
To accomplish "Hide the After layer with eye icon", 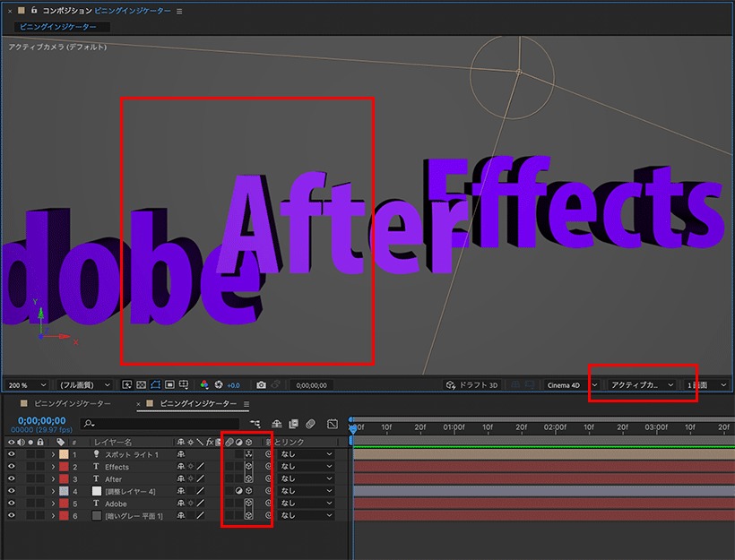I will (x=12, y=478).
